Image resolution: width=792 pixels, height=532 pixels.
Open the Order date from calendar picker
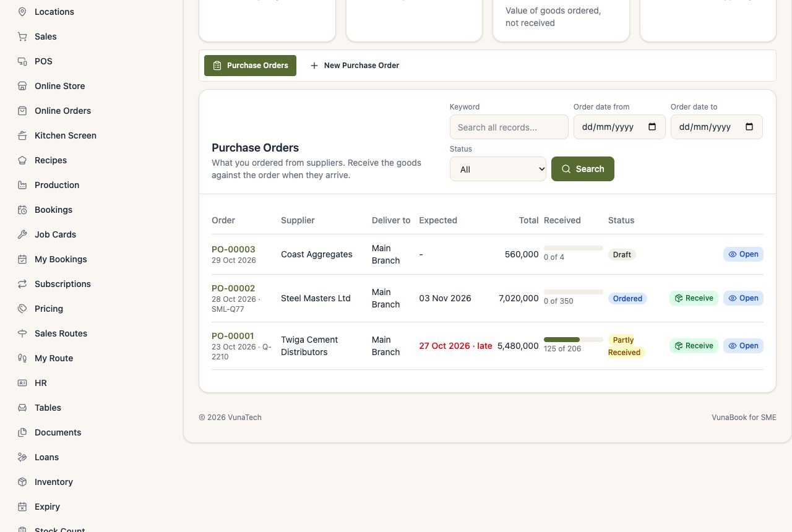point(652,127)
